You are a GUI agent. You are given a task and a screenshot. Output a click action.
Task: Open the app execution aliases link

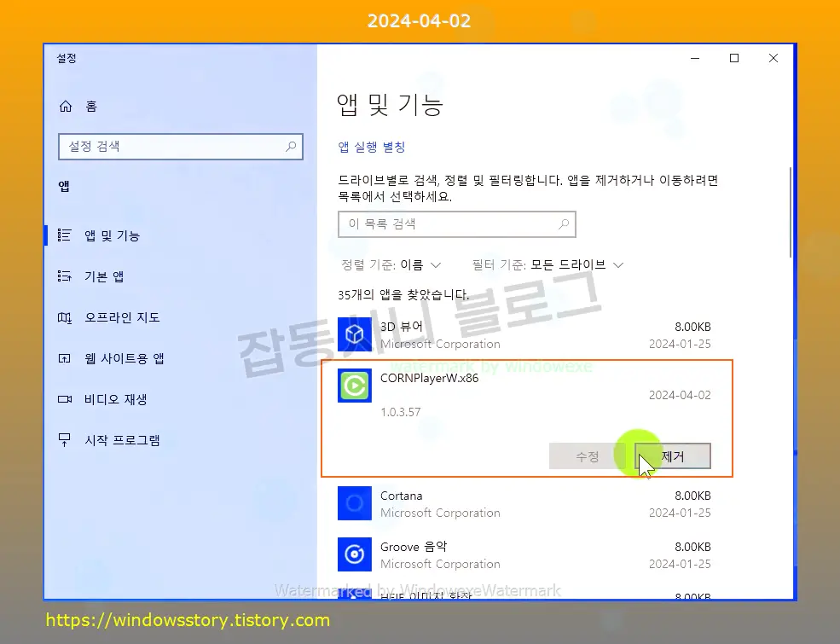coord(371,147)
